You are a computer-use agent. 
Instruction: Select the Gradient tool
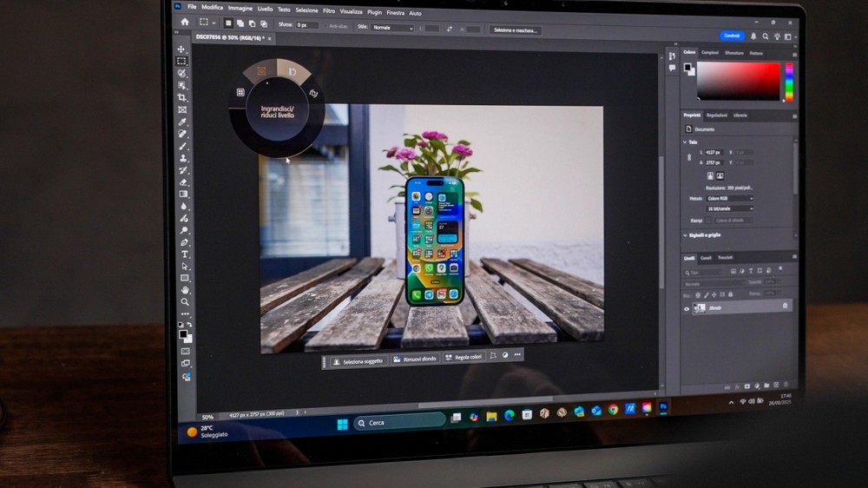(x=184, y=195)
